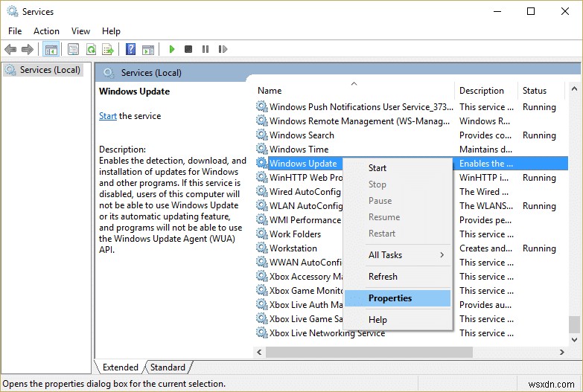This screenshot has height=392, width=583.
Task: Switch to the Standard tab
Action: [x=168, y=367]
